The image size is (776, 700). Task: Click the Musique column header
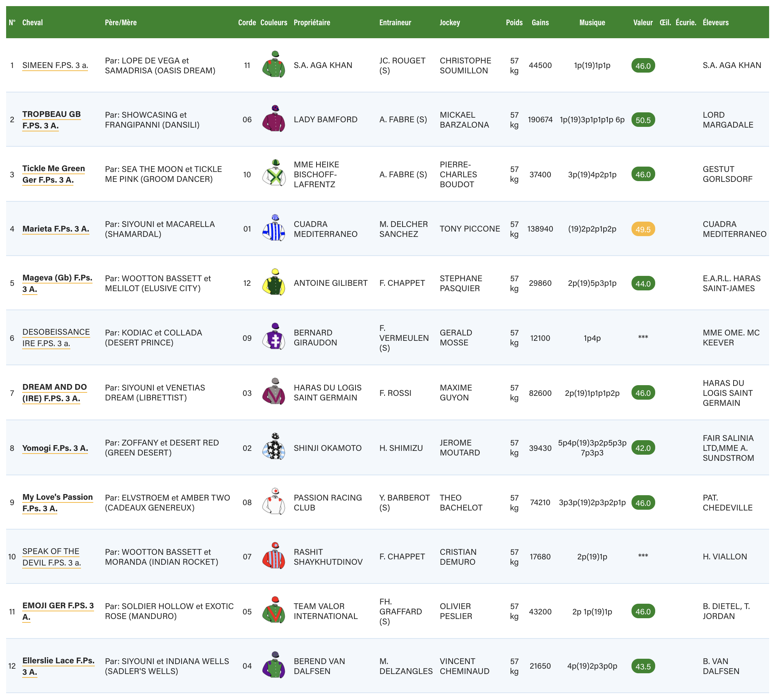[592, 22]
